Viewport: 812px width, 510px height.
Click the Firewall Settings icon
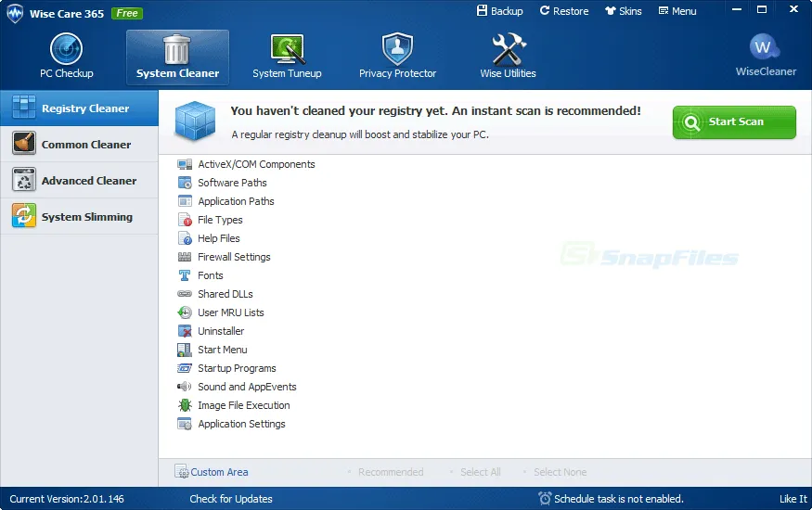185,257
